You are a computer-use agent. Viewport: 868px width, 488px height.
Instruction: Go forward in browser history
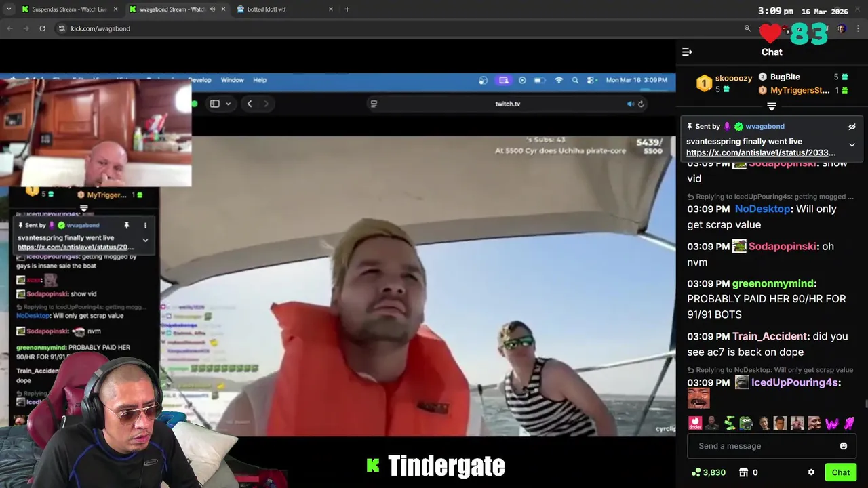point(26,28)
